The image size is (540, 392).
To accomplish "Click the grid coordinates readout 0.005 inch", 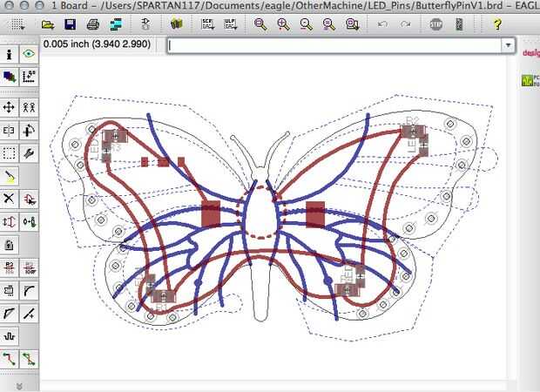I will 98,44.
